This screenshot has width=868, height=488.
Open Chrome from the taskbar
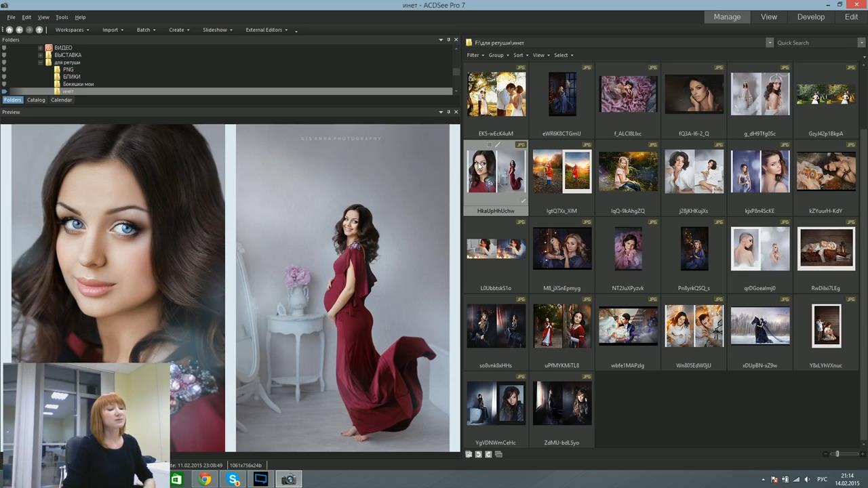tap(205, 479)
